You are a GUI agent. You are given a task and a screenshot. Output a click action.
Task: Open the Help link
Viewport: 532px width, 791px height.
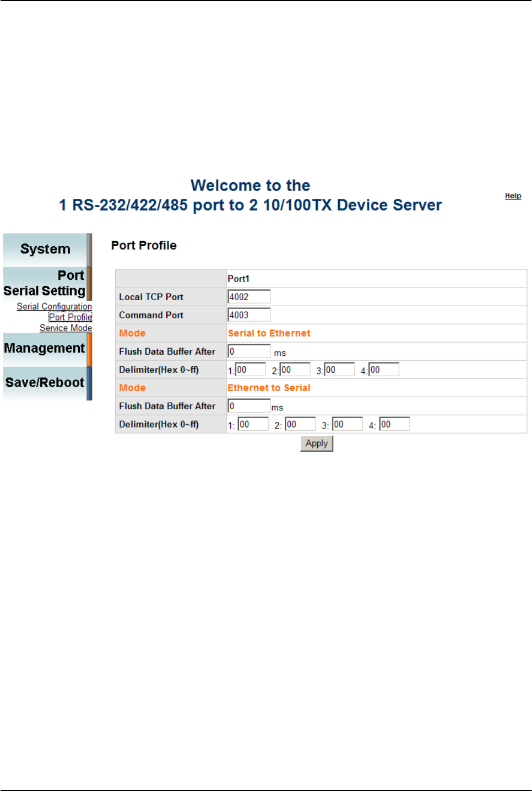(x=513, y=196)
